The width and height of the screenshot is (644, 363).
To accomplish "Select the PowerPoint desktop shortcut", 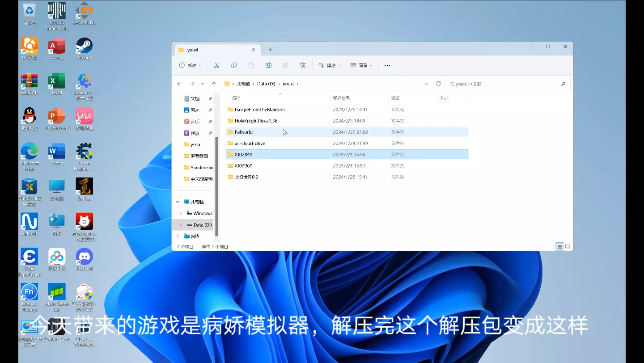I will point(57,119).
